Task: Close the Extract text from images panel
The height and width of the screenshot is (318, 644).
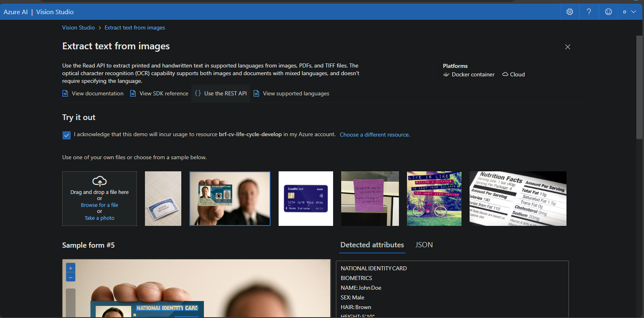Action: click(x=568, y=47)
